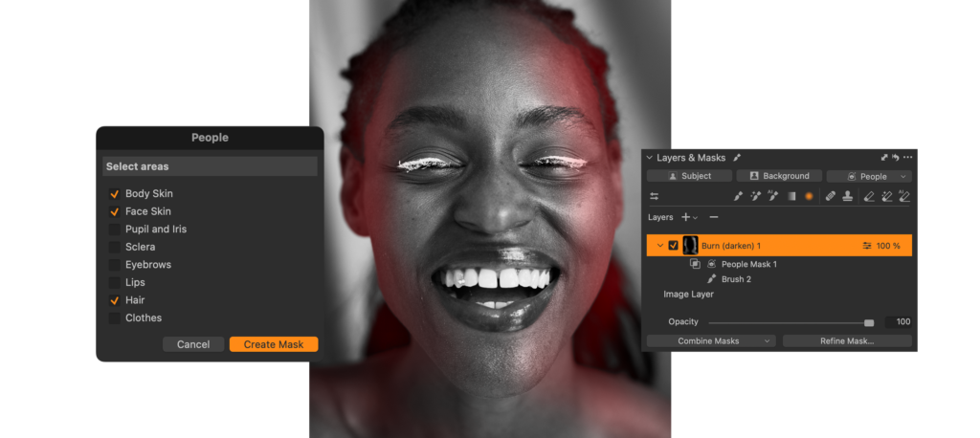Select the People Mask 1 sublayer
The width and height of the screenshot is (980, 438).
[x=748, y=264]
